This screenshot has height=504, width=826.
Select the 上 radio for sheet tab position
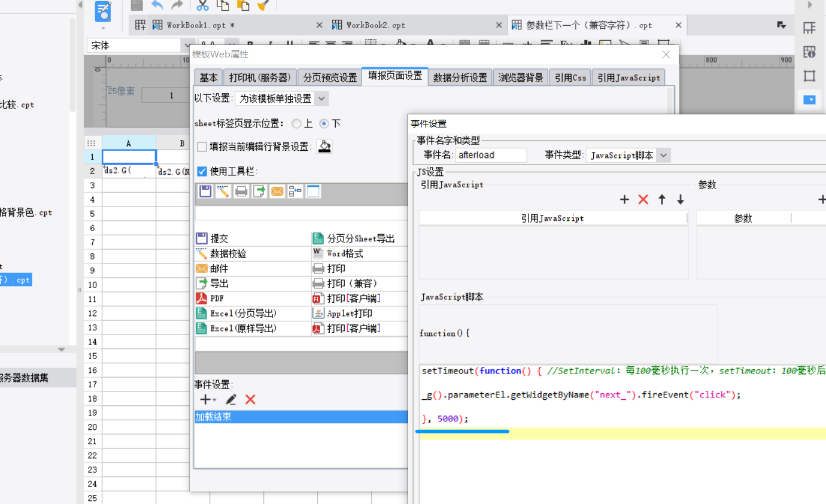[296, 123]
